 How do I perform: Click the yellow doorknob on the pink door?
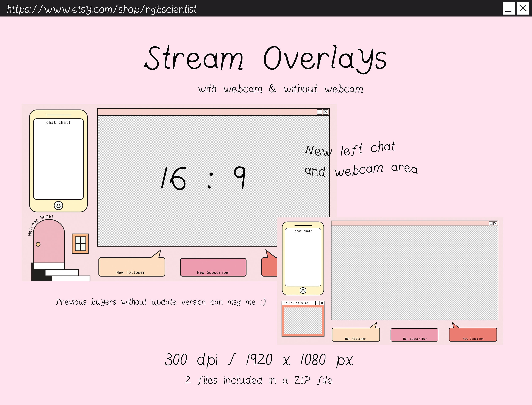[38, 244]
